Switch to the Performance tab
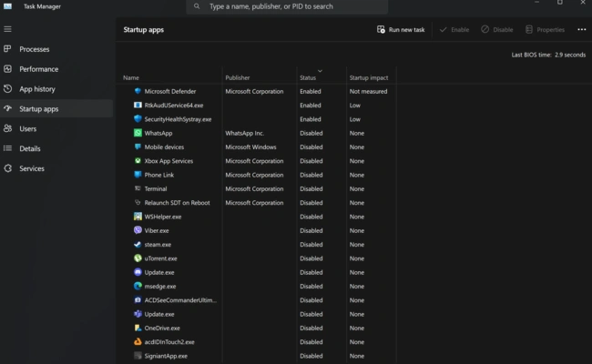This screenshot has width=592, height=364. [x=56, y=69]
